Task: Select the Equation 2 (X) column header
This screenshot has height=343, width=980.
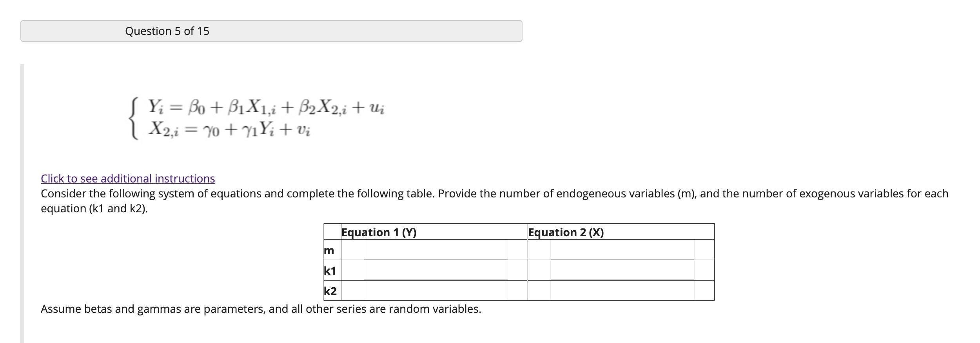Action: tap(565, 232)
